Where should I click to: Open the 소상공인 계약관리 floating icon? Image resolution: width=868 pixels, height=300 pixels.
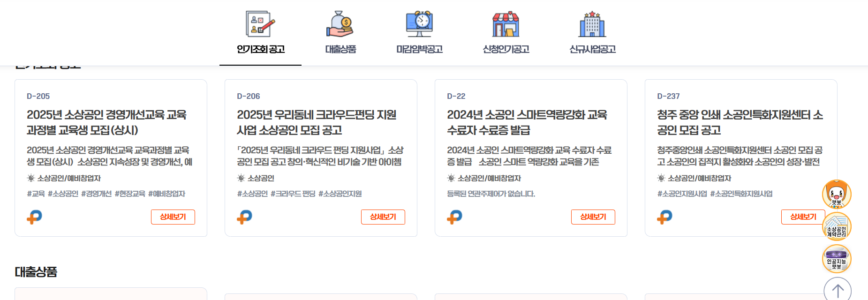[837, 226]
